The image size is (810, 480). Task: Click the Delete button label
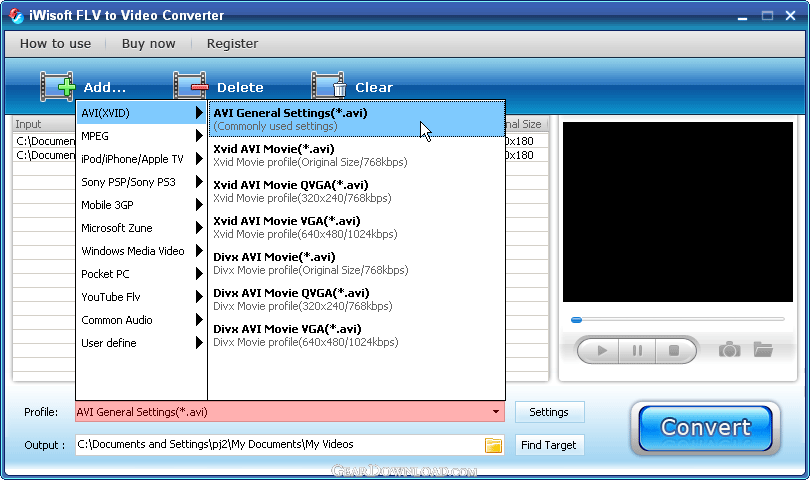(240, 87)
